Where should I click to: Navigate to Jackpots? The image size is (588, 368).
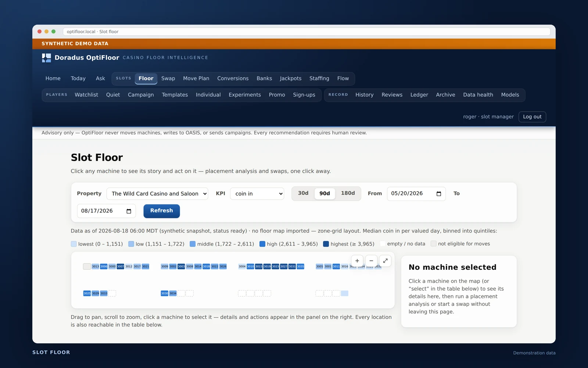click(x=291, y=78)
